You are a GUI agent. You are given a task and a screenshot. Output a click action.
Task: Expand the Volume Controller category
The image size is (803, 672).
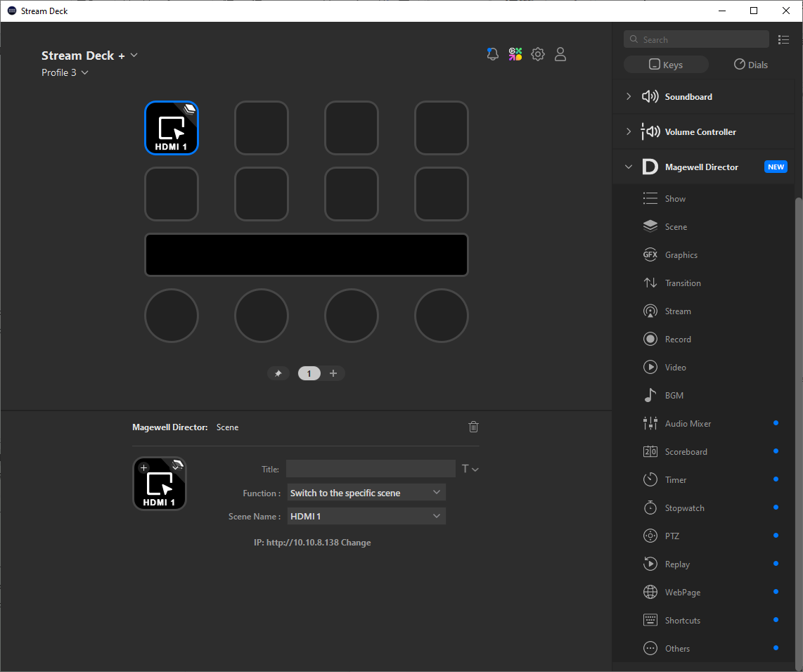pyautogui.click(x=629, y=131)
